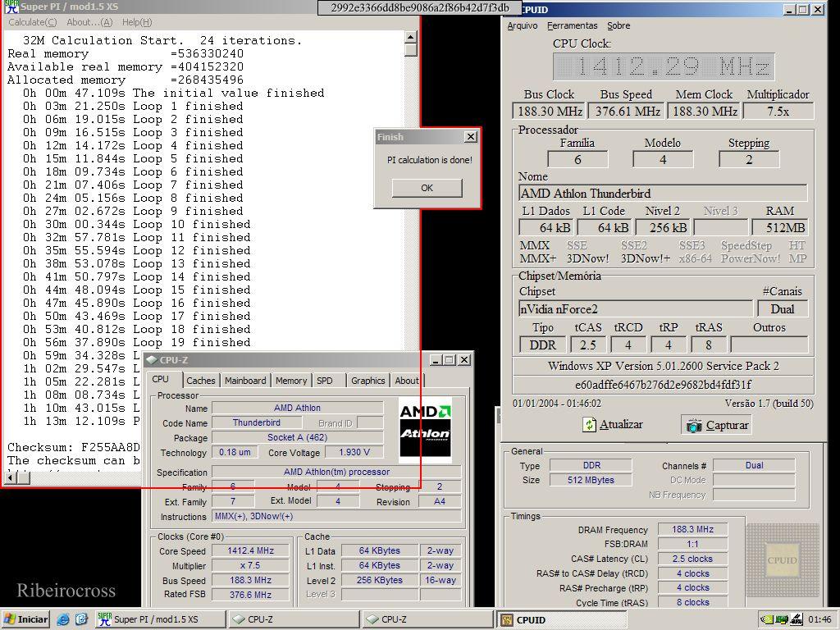Click the Multiplicador 7.5x value
Image resolution: width=840 pixels, height=630 pixels.
coord(778,112)
